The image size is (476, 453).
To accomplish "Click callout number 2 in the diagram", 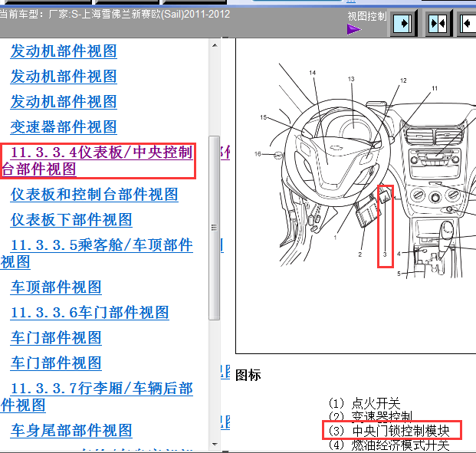I will click(360, 254).
